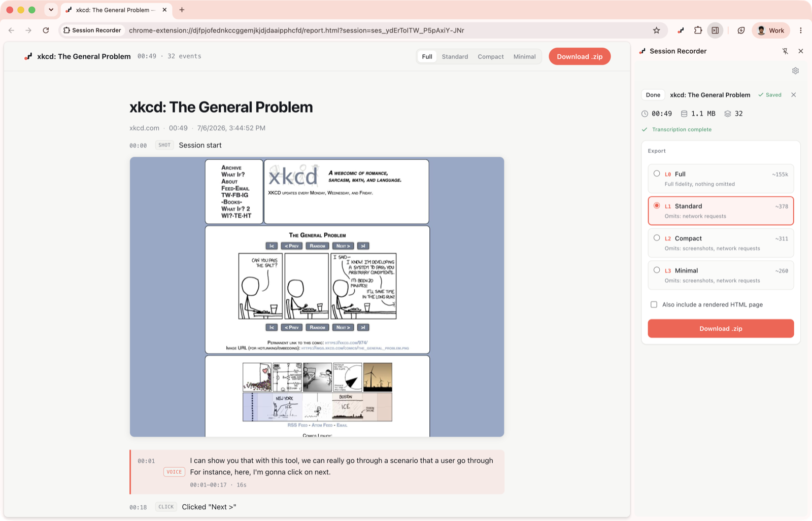
Task: Switch report view to Minimal
Action: click(x=524, y=56)
